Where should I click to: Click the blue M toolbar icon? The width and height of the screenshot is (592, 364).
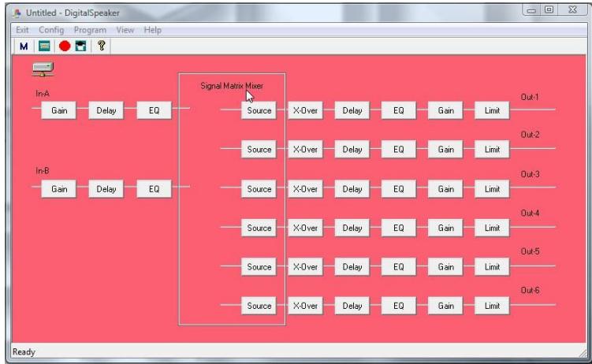tap(24, 46)
